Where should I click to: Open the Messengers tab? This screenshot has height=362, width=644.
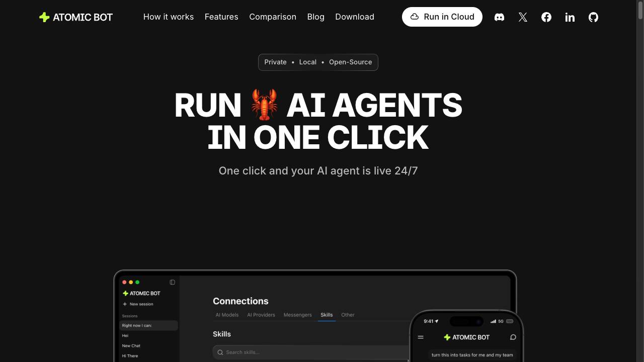coord(298,315)
